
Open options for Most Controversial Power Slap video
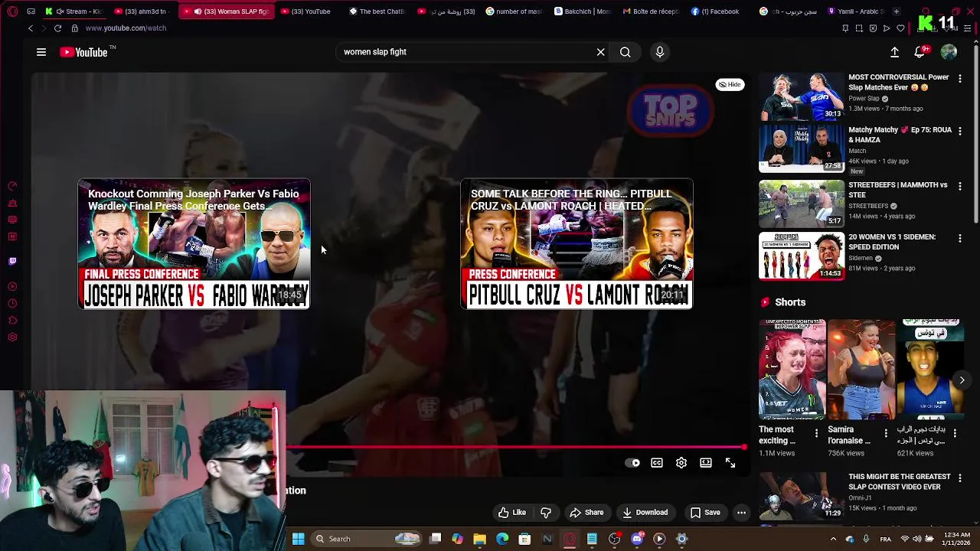click(960, 79)
